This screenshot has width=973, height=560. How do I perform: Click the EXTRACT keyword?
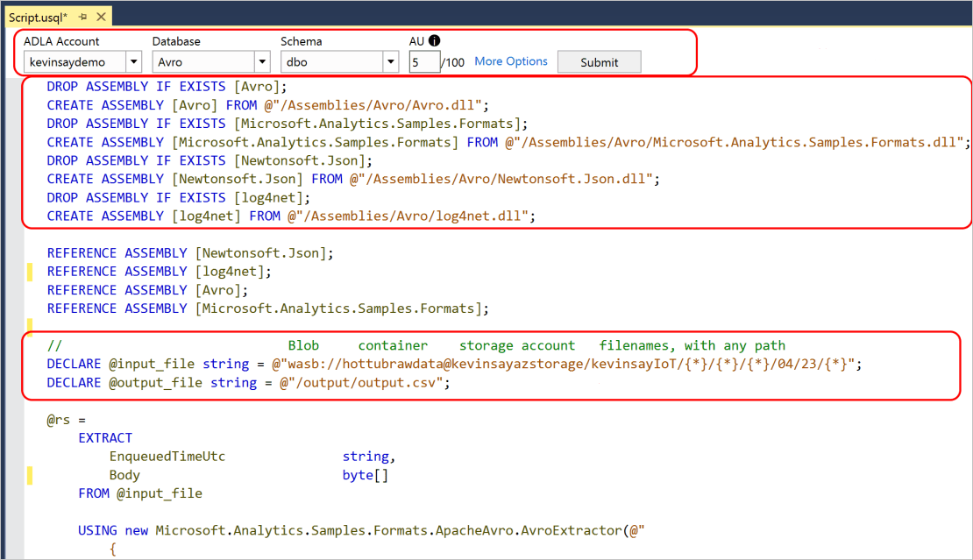(105, 437)
